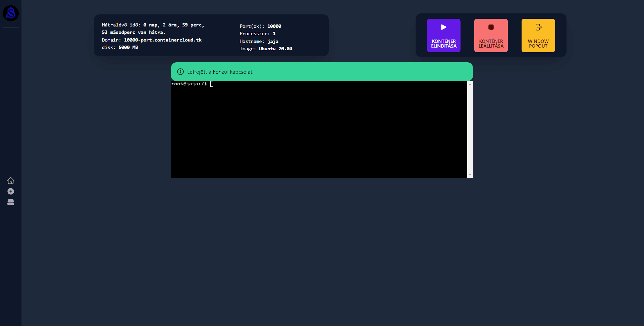Open the server drive icon in sidebar
The height and width of the screenshot is (326, 644).
(x=11, y=202)
